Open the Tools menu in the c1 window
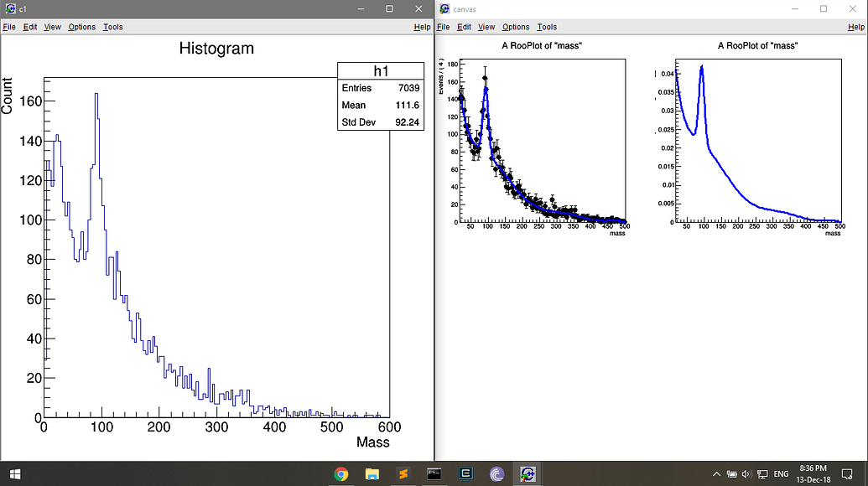Image resolution: width=868 pixels, height=486 pixels. click(112, 27)
